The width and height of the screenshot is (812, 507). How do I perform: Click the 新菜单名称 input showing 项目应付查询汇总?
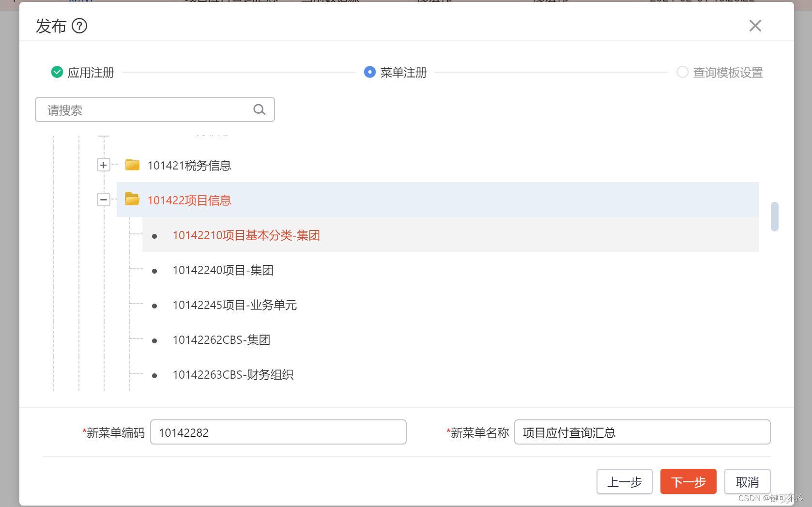642,432
